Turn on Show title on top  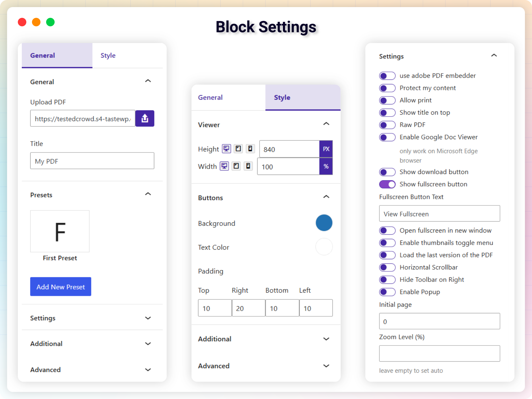pyautogui.click(x=387, y=113)
